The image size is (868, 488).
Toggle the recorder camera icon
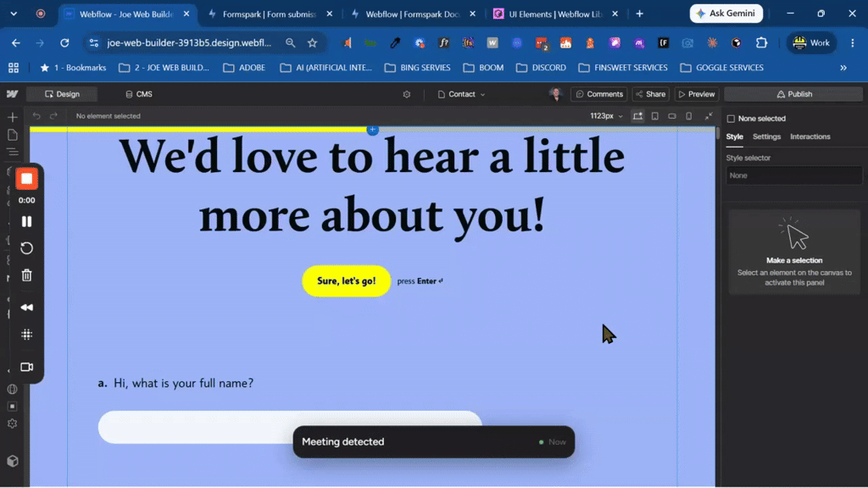[26, 367]
